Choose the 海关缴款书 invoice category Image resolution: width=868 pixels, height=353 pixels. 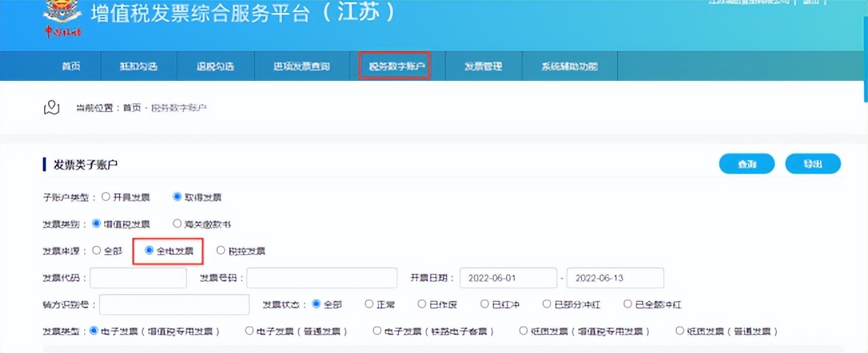pyautogui.click(x=177, y=224)
